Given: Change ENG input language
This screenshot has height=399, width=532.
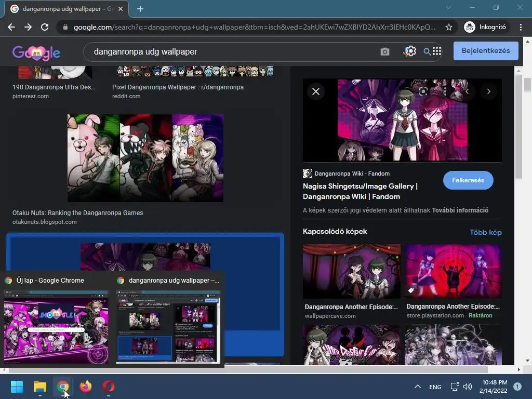Looking at the screenshot, I should tap(435, 387).
